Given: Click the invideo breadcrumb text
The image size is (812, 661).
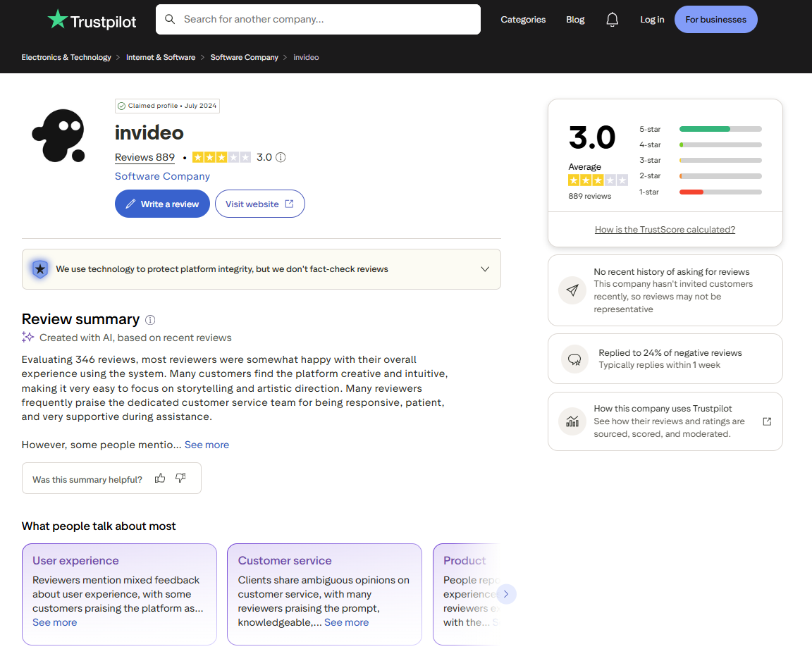Looking at the screenshot, I should (306, 58).
